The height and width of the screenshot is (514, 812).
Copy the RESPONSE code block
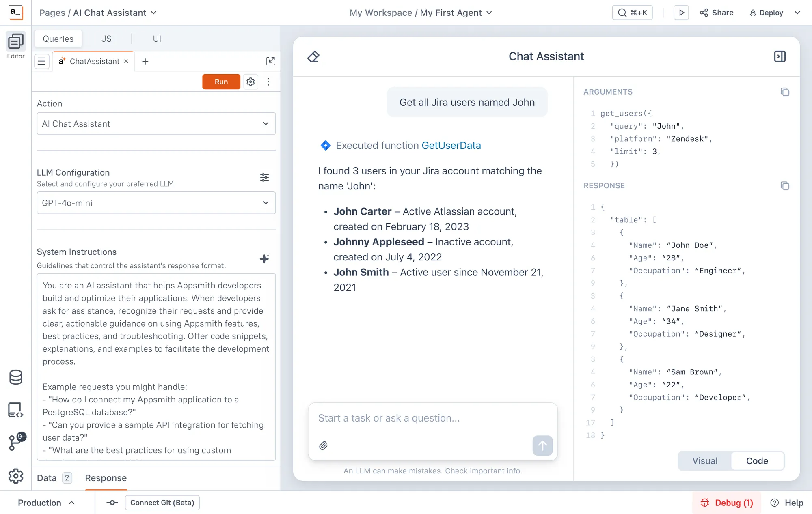pyautogui.click(x=785, y=185)
